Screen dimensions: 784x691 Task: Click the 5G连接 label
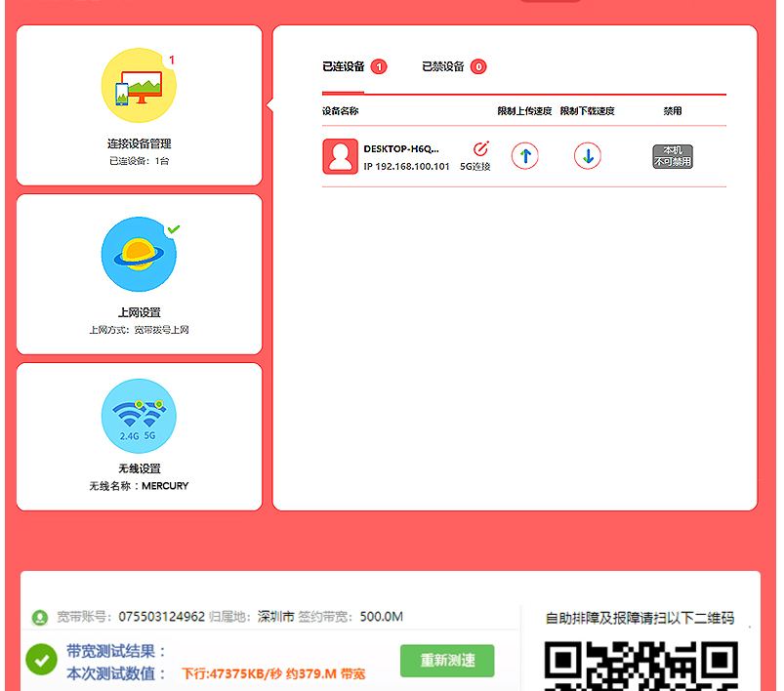pyautogui.click(x=475, y=167)
